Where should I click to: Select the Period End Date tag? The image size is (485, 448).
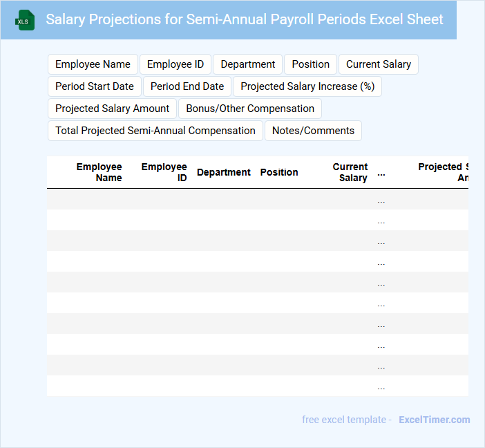coord(187,86)
